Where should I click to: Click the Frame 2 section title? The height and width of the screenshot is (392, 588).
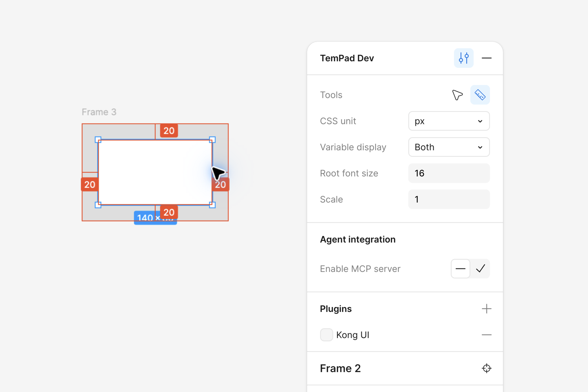click(x=340, y=368)
